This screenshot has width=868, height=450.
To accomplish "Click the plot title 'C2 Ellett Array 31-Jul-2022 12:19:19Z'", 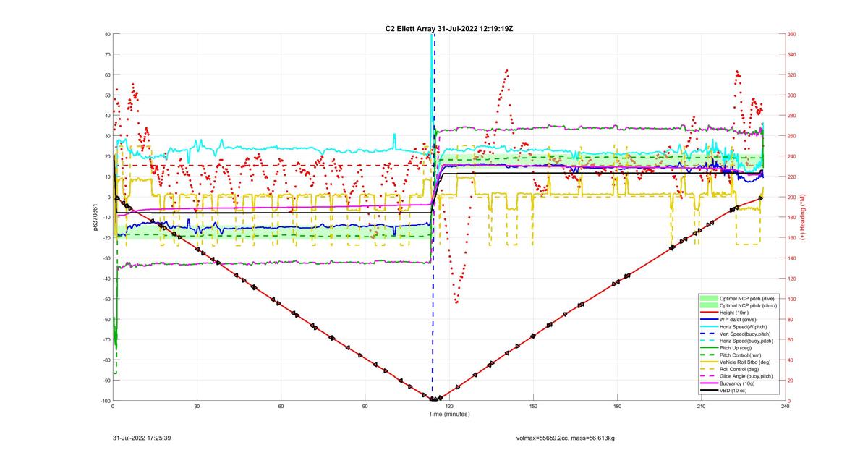I will click(449, 29).
